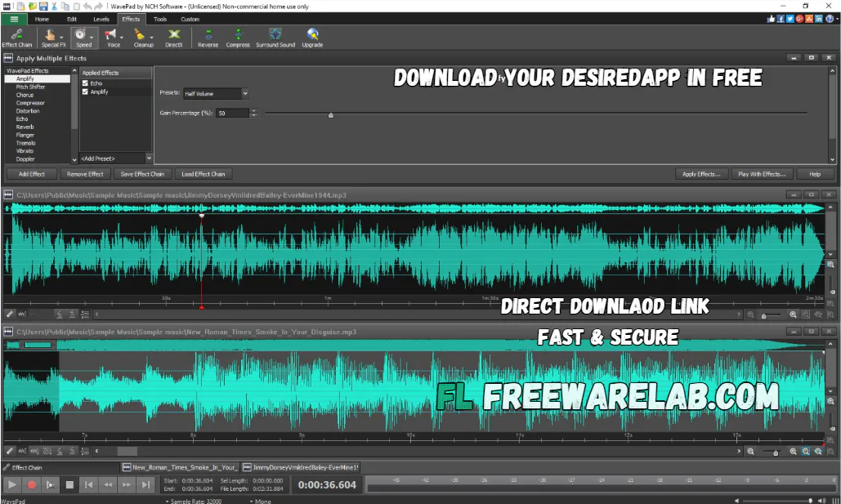841x504 pixels.
Task: Open the Sample Rate 32000 dropdown
Action: pos(194,501)
